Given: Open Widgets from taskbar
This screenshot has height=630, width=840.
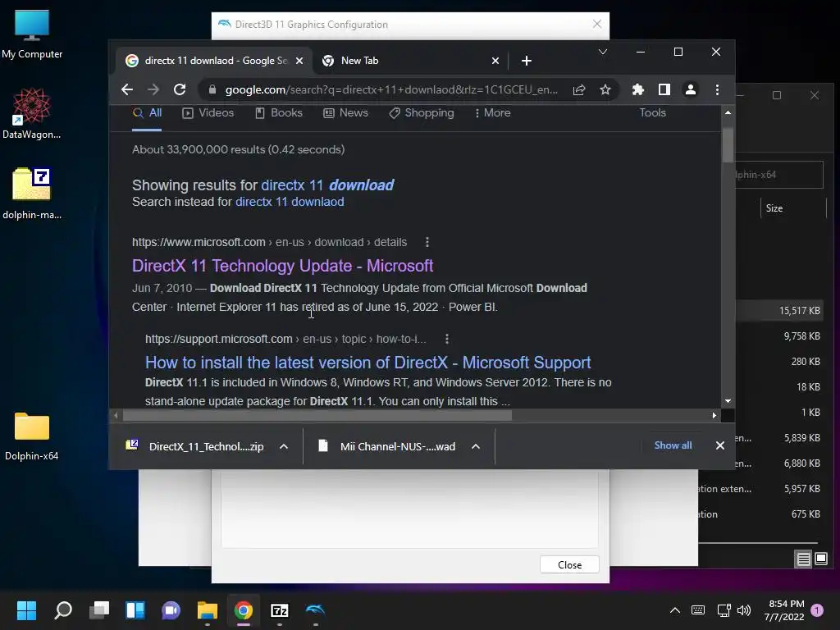Looking at the screenshot, I should [x=135, y=610].
